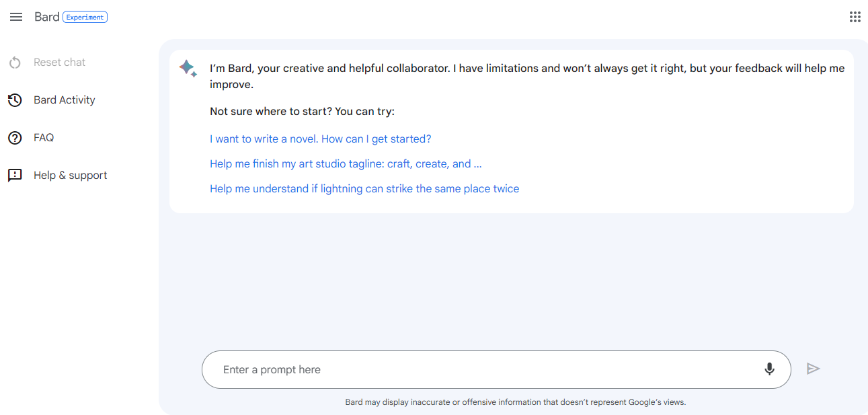Image resolution: width=868 pixels, height=415 pixels.
Task: Open the FAQ sidebar item
Action: point(44,138)
